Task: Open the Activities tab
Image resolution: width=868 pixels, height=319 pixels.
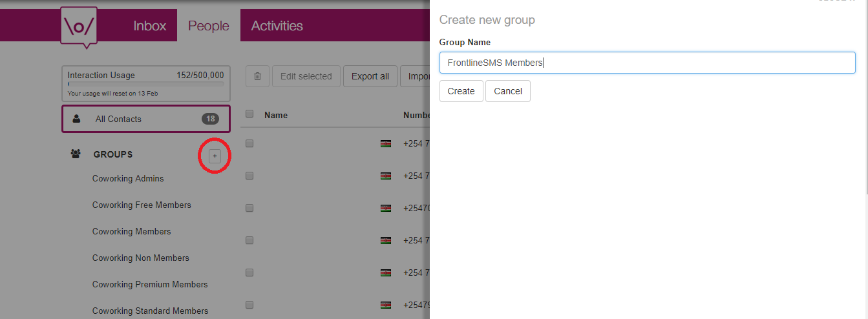Action: pyautogui.click(x=277, y=26)
